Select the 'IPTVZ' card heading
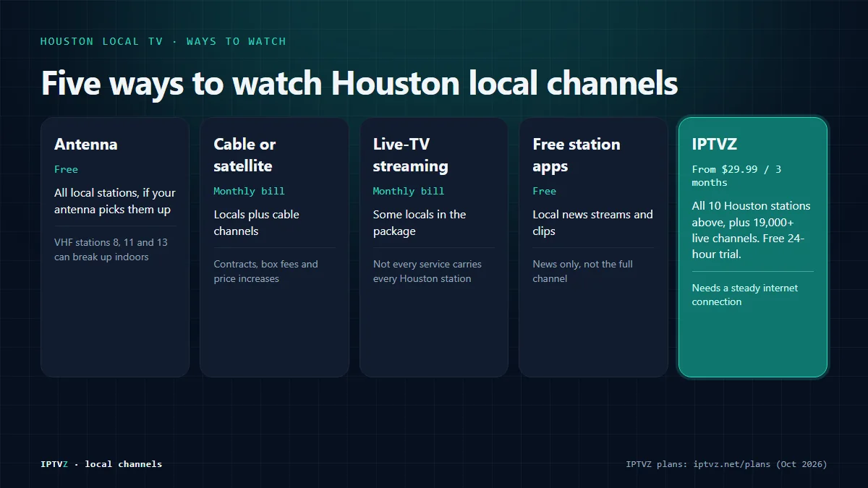This screenshot has height=488, width=868. [715, 144]
